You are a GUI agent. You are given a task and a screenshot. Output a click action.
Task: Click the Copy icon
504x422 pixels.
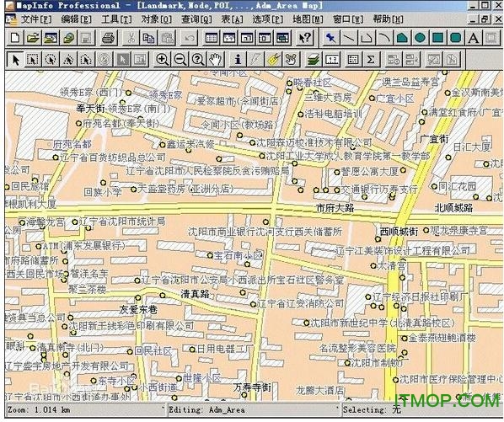point(149,38)
